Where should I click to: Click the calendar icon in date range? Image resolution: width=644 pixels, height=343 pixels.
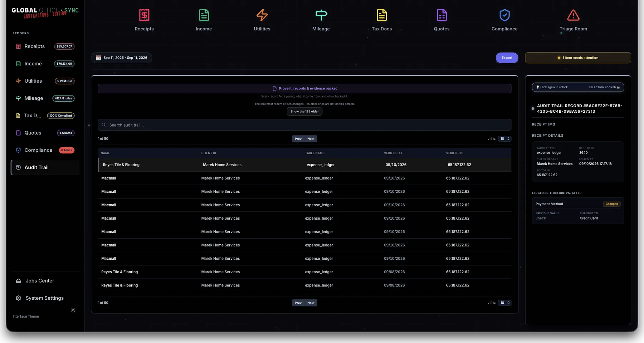tap(98, 58)
